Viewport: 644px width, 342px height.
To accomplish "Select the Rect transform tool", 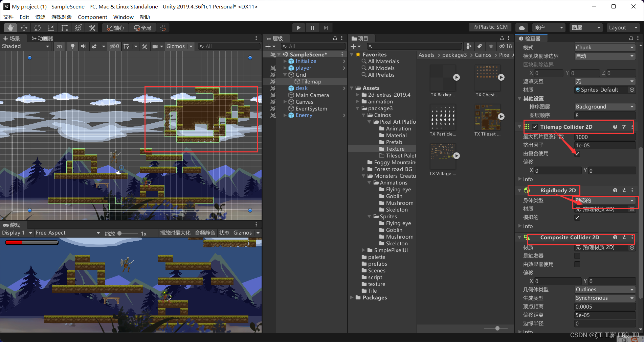I will click(x=65, y=28).
